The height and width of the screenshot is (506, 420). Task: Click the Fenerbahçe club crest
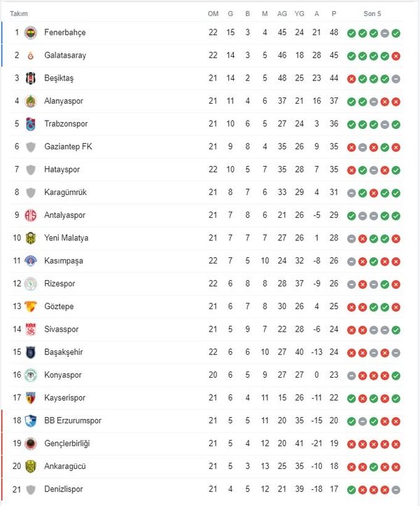pyautogui.click(x=31, y=33)
